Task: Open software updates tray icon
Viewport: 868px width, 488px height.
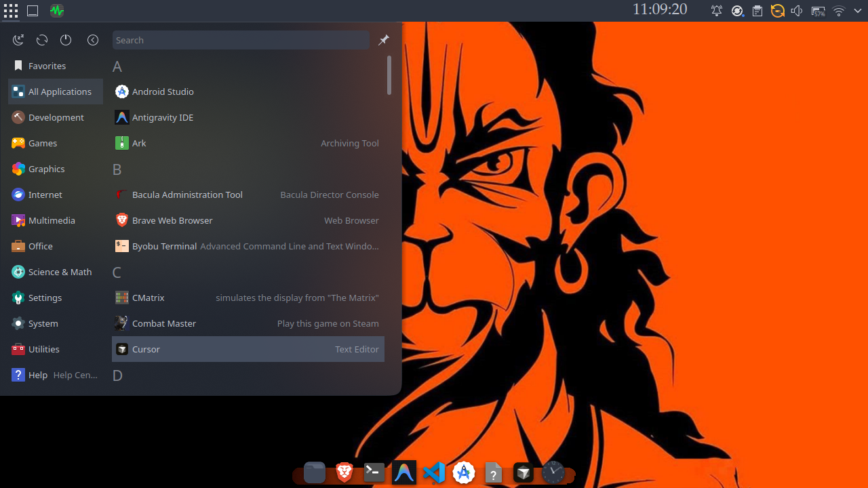Action: pyautogui.click(x=737, y=11)
